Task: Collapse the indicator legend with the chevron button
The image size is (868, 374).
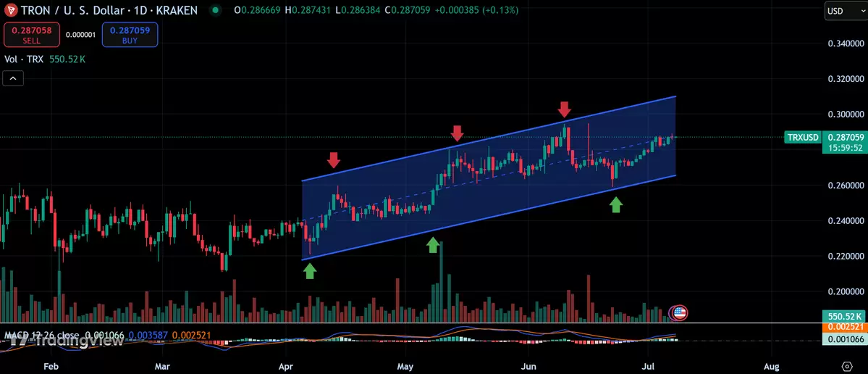Action: coord(13,79)
